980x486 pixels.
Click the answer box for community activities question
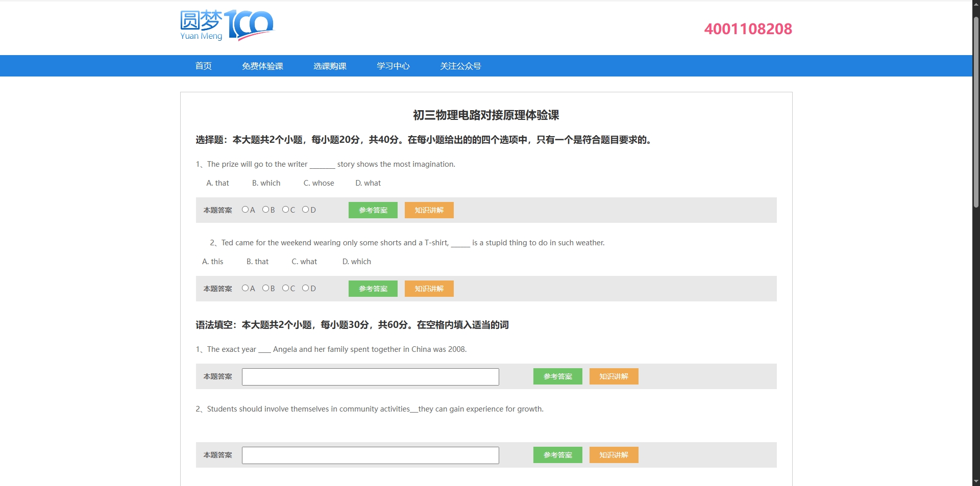click(x=370, y=455)
